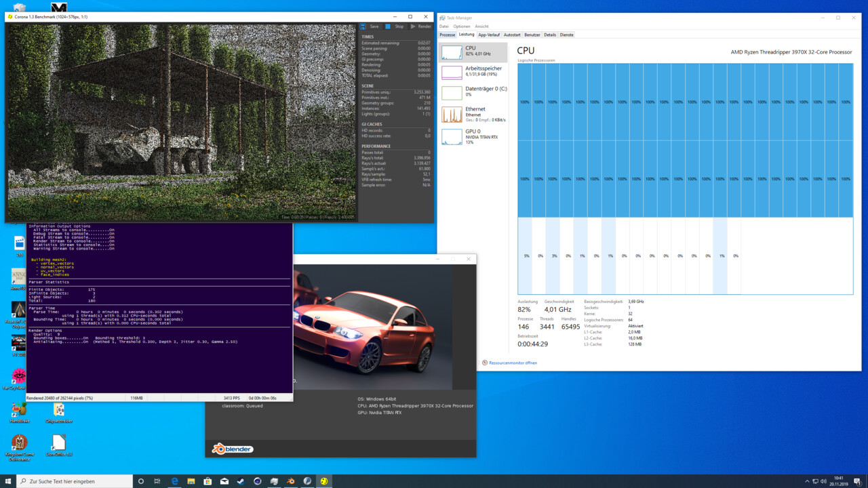Viewport: 868px width, 488px height.
Task: Open Microsoft Store from the taskbar
Action: [208, 481]
